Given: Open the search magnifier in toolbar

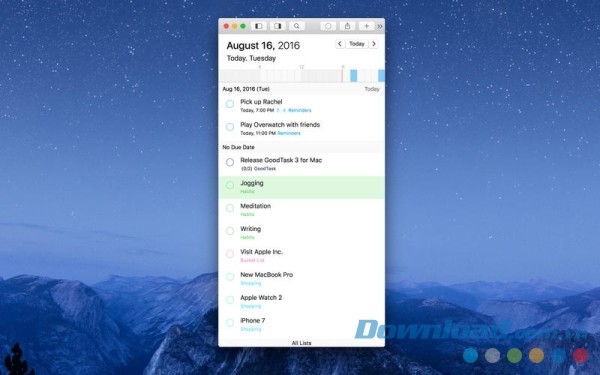Looking at the screenshot, I should click(297, 26).
